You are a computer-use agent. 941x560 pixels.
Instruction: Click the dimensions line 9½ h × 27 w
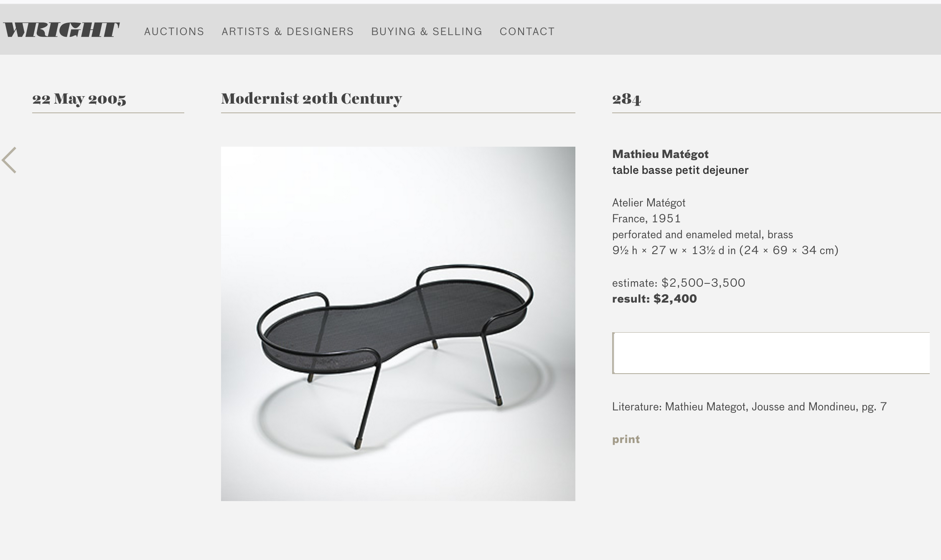pyautogui.click(x=725, y=250)
